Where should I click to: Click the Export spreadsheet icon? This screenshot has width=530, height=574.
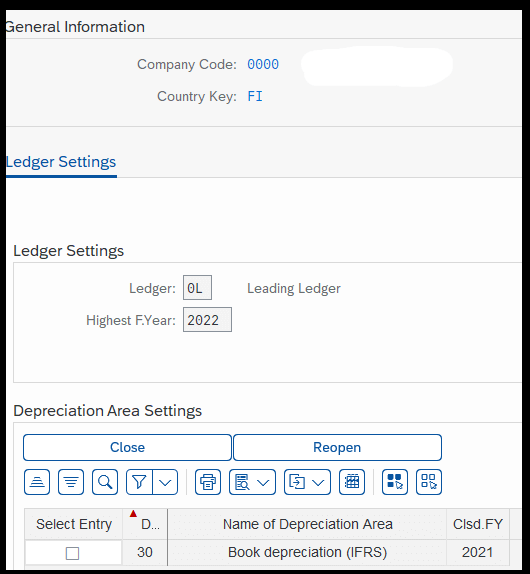tap(297, 482)
